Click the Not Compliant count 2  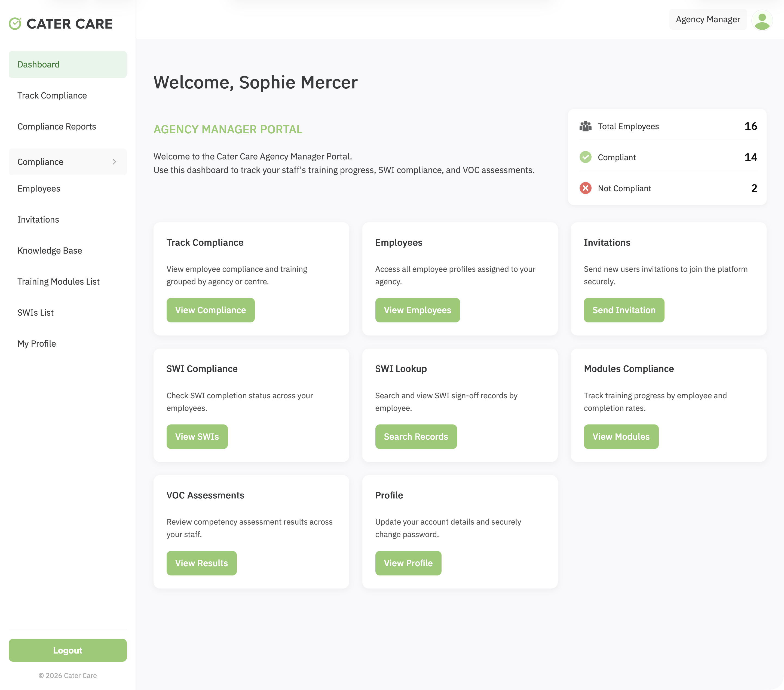tap(754, 188)
